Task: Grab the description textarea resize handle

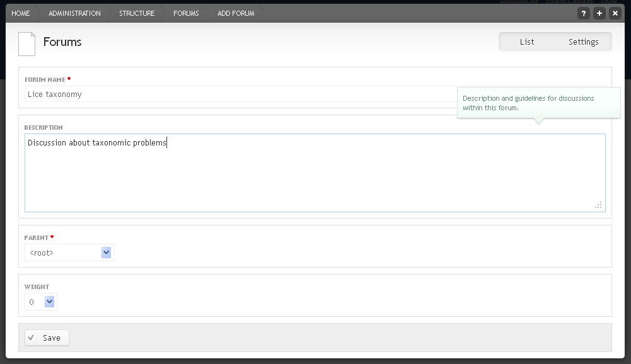Action: click(x=598, y=205)
